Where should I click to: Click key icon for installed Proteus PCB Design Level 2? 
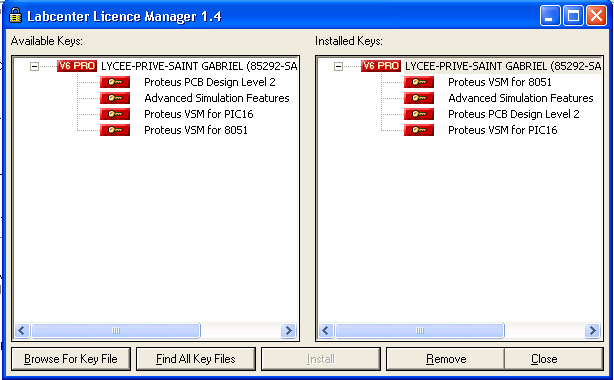point(419,114)
